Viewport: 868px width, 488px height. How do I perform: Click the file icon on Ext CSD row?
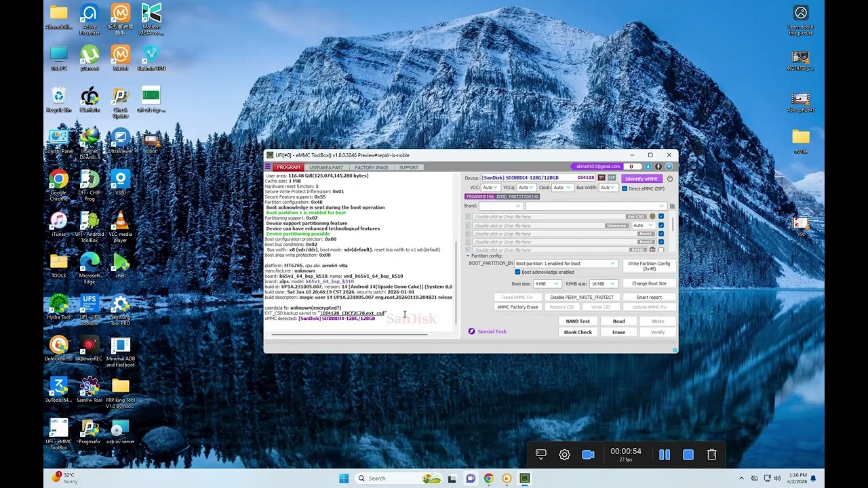click(x=468, y=217)
